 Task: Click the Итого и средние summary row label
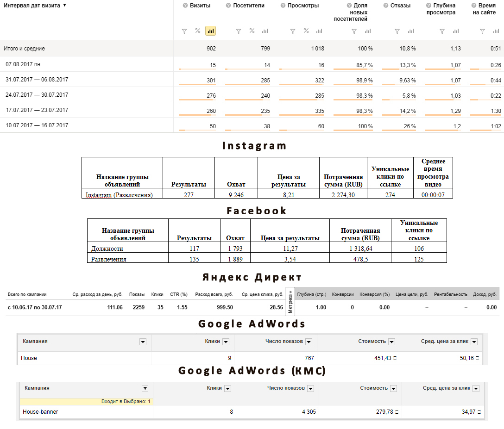24,49
